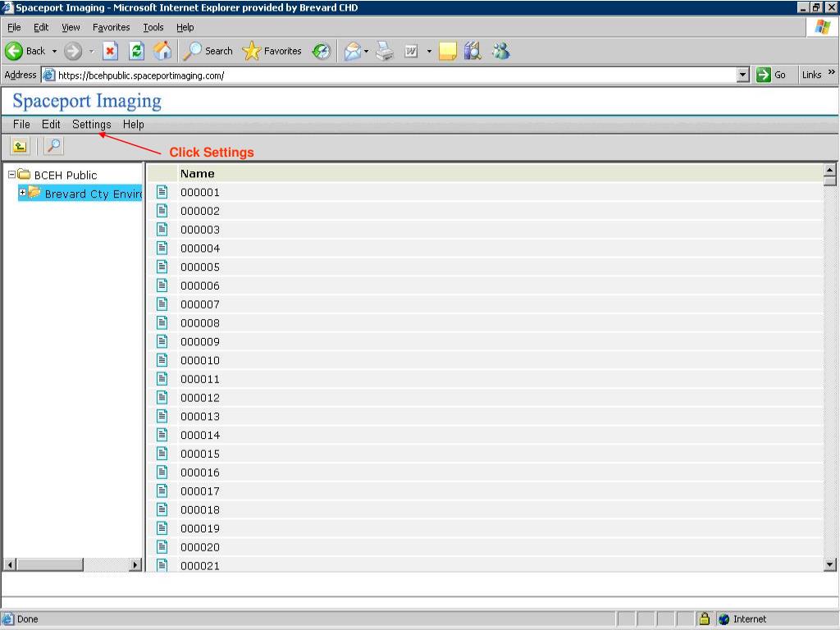Launch the Messenger people icon

click(x=501, y=51)
